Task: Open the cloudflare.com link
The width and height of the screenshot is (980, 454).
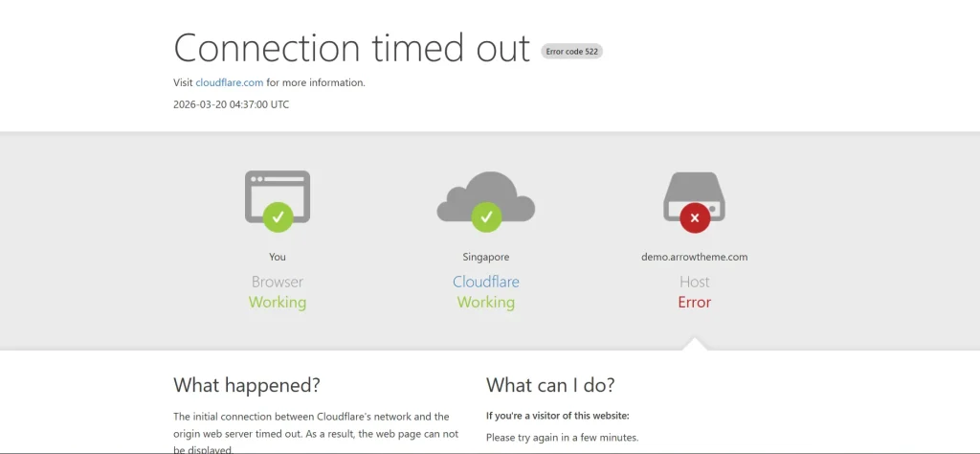Action: point(230,82)
